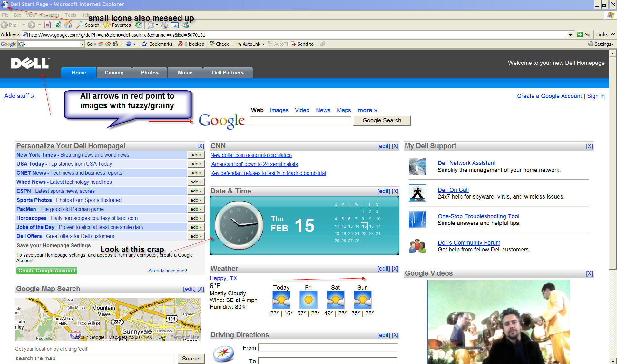Switch to the Gaming tab
Image resolution: width=617 pixels, height=364 pixels.
(114, 73)
